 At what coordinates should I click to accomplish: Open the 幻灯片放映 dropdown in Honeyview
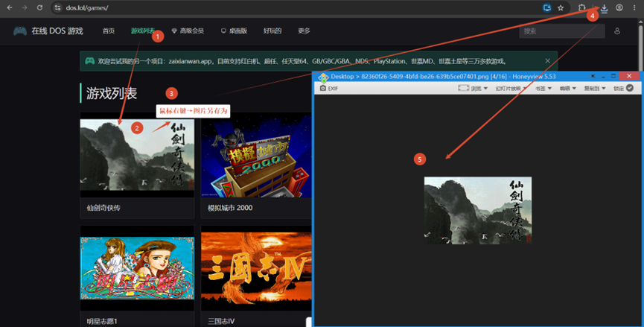(511, 88)
